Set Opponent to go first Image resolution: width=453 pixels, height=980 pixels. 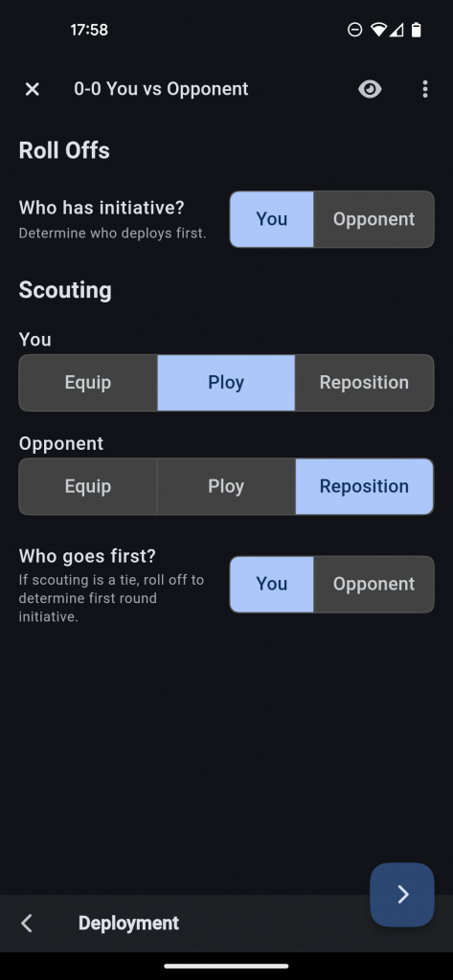click(x=374, y=585)
